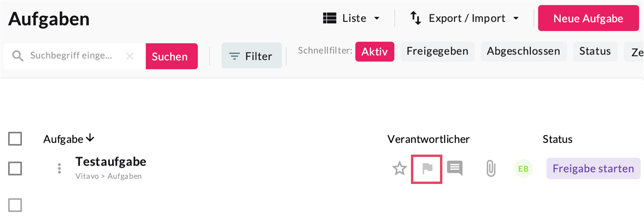Expand the Export / Import dropdown

(465, 18)
